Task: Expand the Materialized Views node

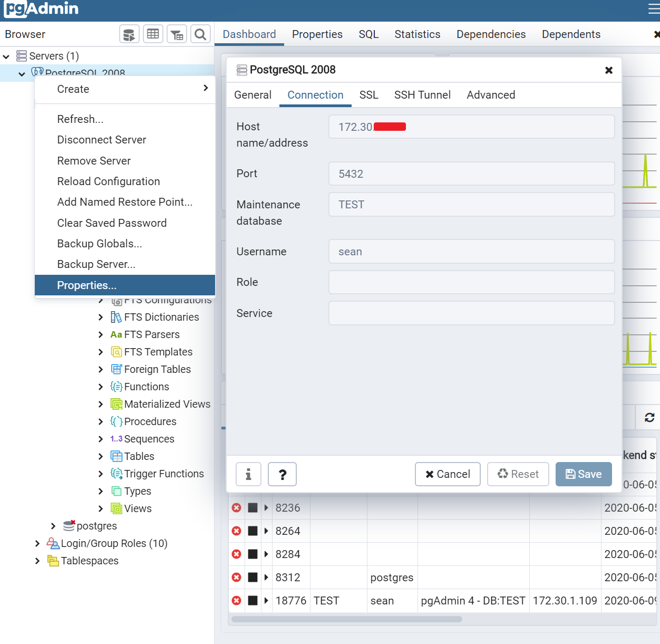Action: 101,404
